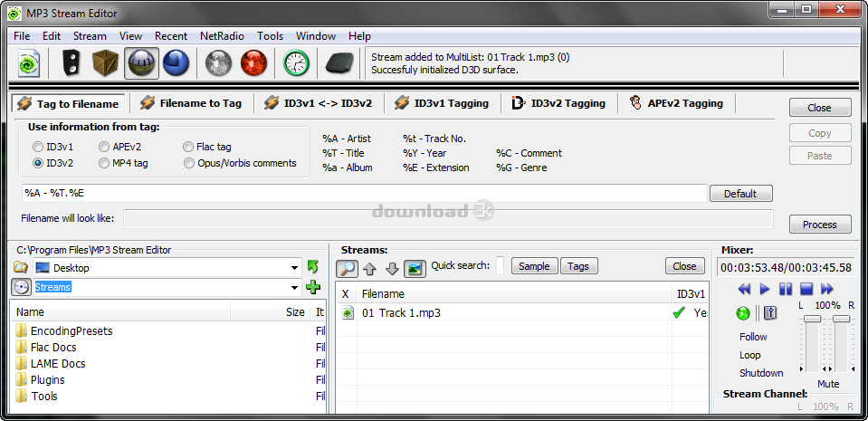This screenshot has width=868, height=421.
Task: Open the Tools menu
Action: (x=270, y=36)
